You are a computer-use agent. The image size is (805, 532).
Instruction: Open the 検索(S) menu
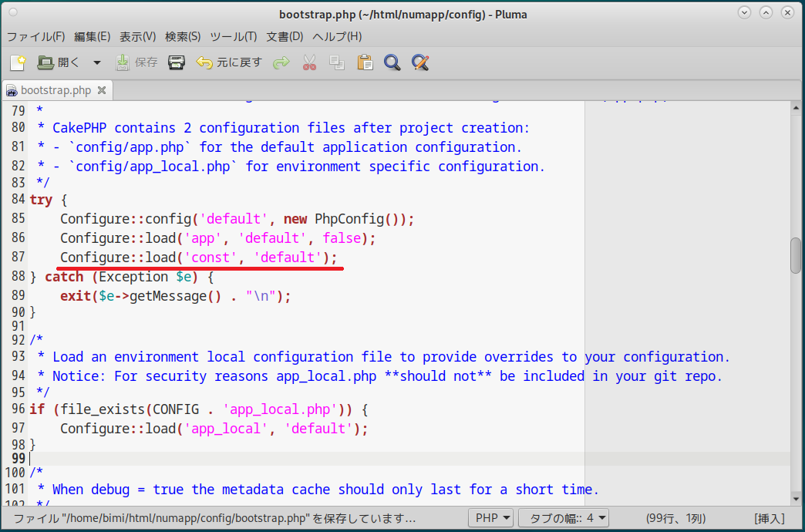pos(183,36)
